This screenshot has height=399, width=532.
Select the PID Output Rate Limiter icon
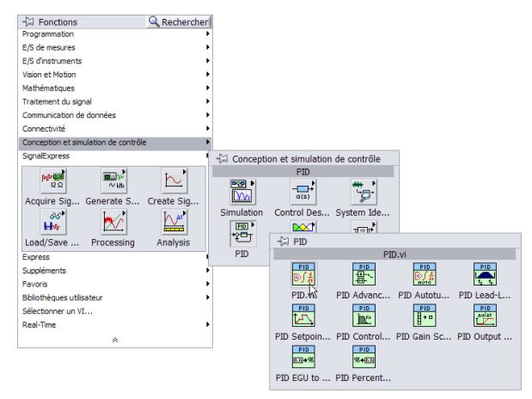[x=486, y=316]
